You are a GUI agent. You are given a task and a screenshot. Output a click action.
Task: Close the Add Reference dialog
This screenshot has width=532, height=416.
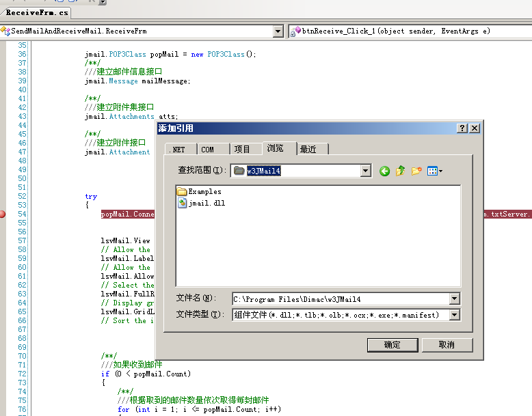[475, 128]
